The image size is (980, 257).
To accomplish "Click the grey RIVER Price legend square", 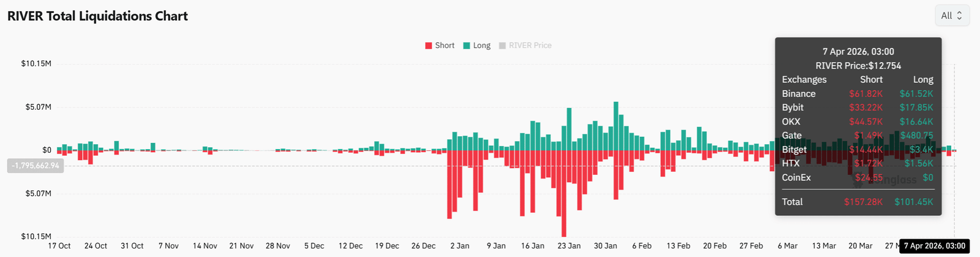I will [502, 45].
